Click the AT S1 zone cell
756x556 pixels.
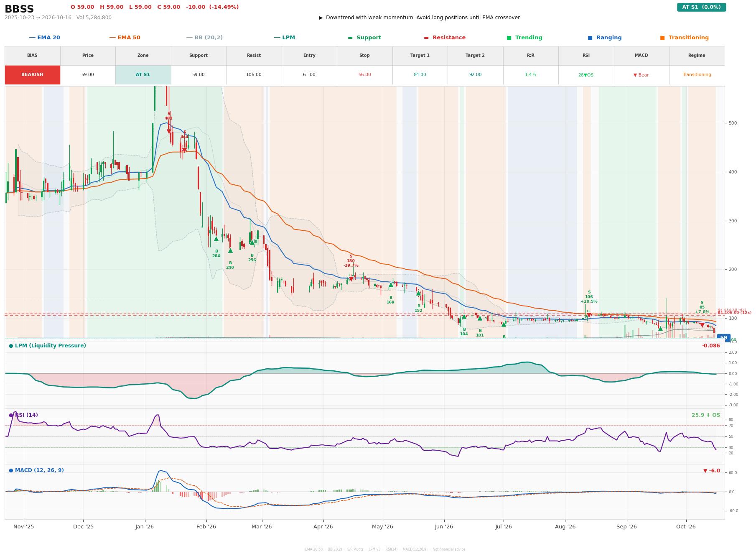(x=143, y=75)
